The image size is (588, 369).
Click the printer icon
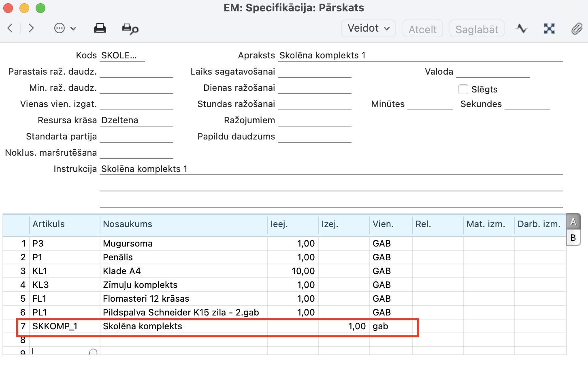pyautogui.click(x=100, y=28)
